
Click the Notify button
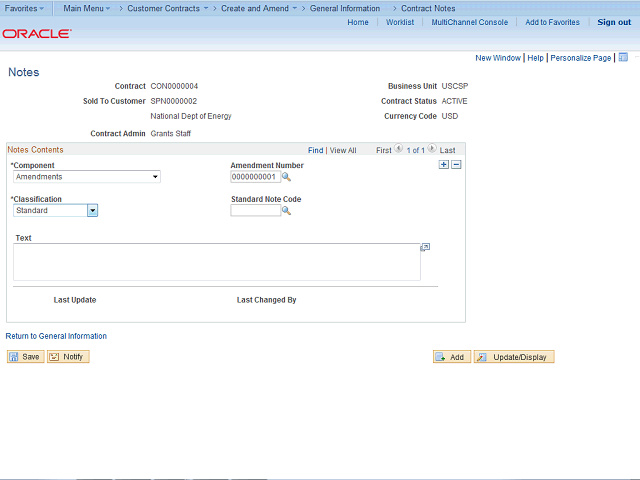pos(68,357)
